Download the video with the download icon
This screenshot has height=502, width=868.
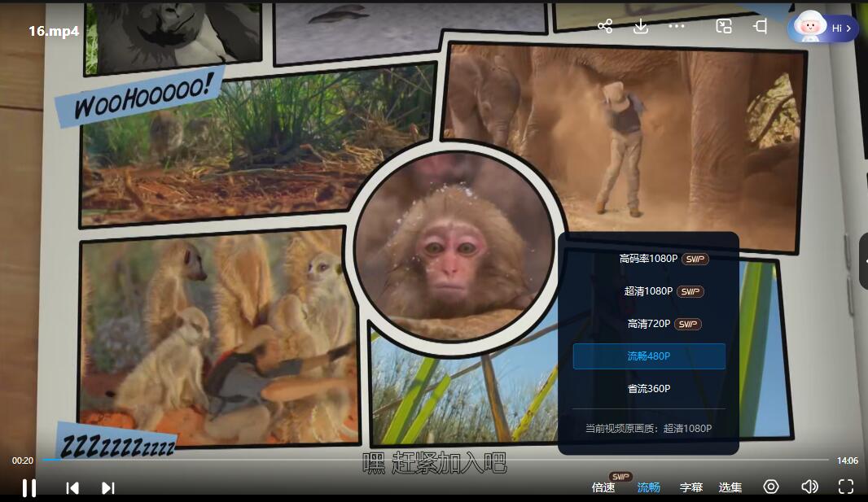click(x=641, y=26)
